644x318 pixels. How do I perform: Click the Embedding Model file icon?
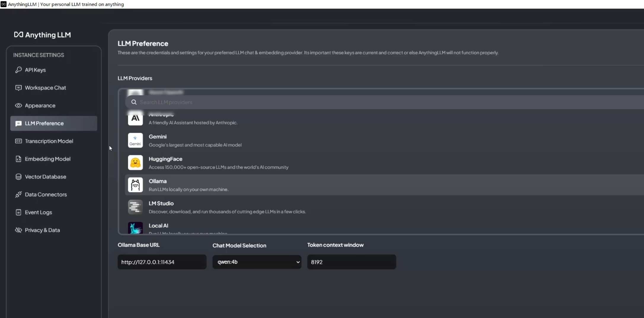18,159
